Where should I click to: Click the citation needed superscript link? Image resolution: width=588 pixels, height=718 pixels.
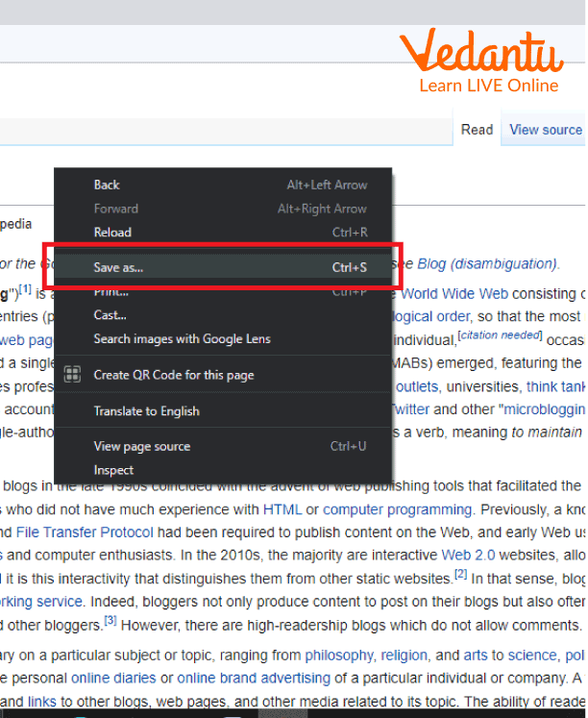(x=500, y=334)
